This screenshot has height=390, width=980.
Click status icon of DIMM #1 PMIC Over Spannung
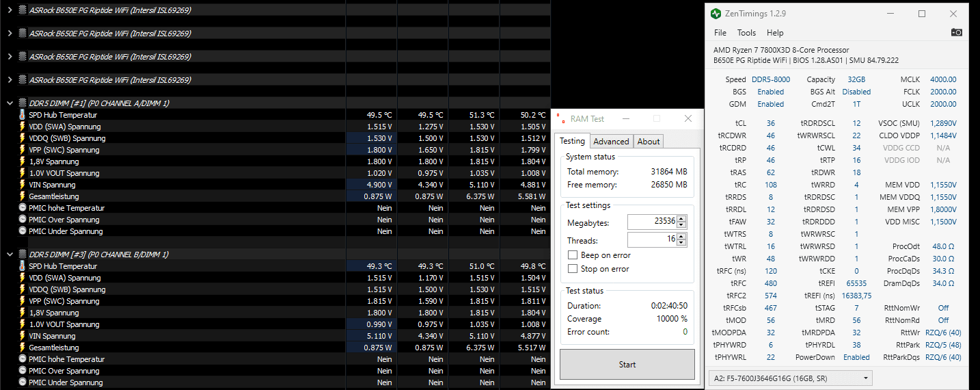click(x=22, y=220)
